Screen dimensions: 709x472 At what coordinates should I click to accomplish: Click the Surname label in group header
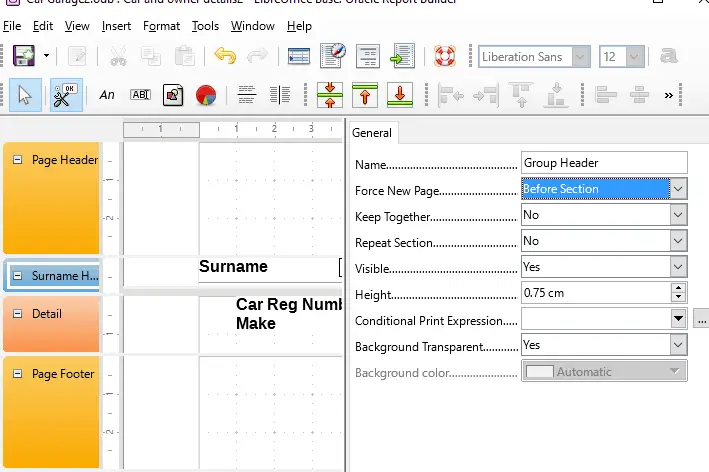coord(233,267)
